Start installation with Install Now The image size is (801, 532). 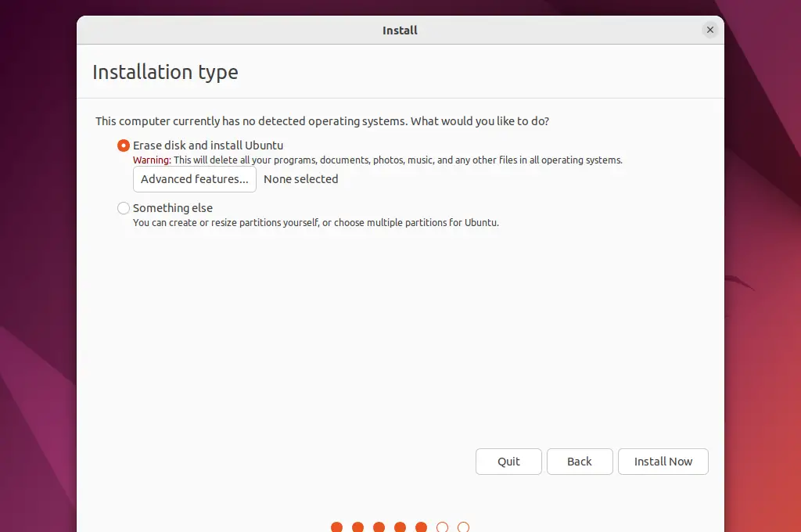point(663,462)
